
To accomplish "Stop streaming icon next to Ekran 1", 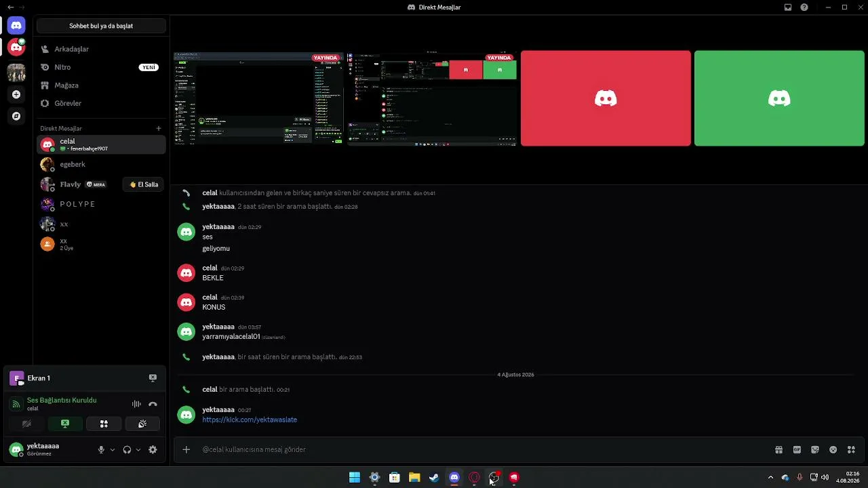I will pos(153,378).
